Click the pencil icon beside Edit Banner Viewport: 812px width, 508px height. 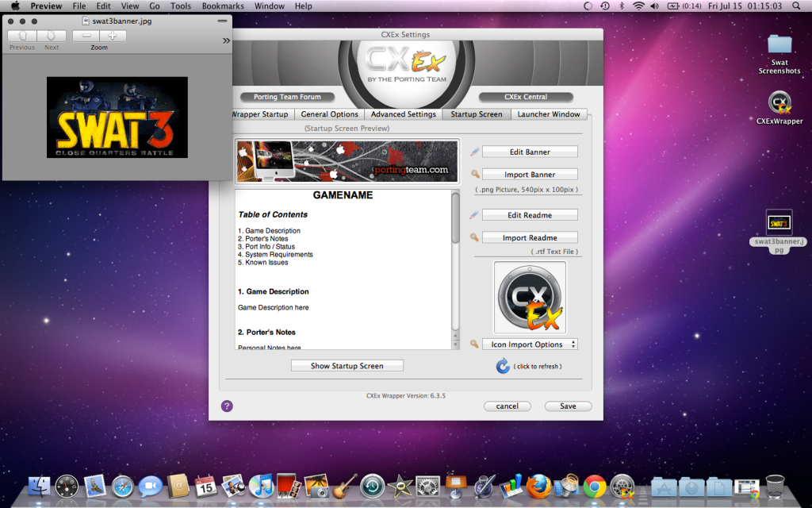[474, 152]
